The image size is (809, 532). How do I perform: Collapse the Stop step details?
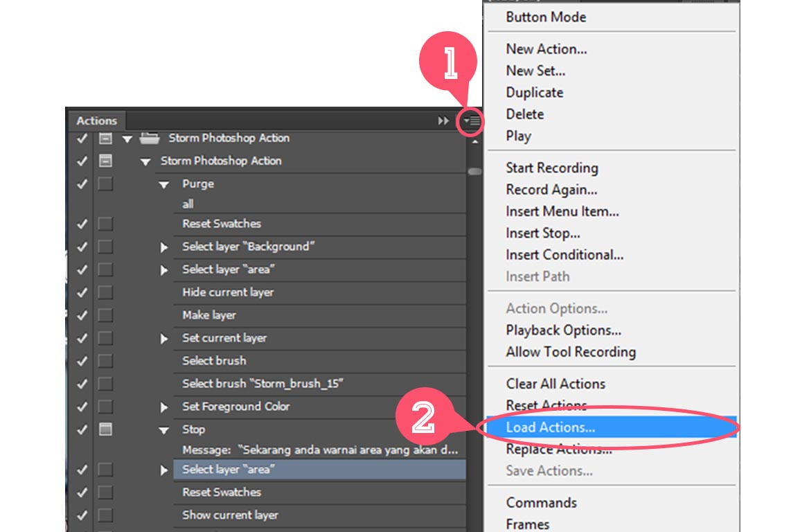pyautogui.click(x=163, y=430)
